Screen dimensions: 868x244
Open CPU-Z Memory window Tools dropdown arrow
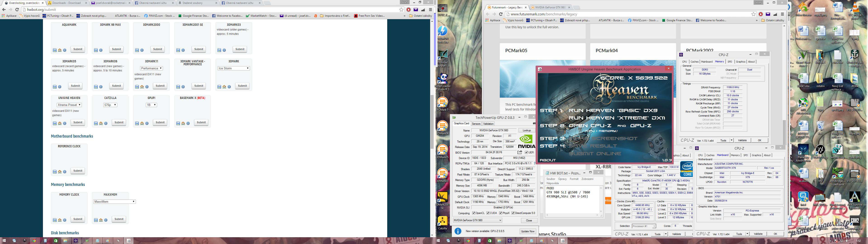(x=731, y=140)
